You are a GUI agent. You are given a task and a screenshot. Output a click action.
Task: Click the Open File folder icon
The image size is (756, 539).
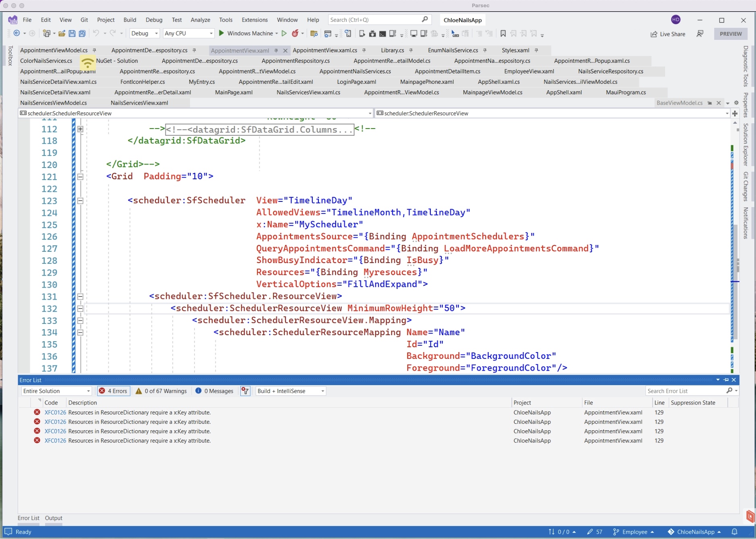coord(62,34)
